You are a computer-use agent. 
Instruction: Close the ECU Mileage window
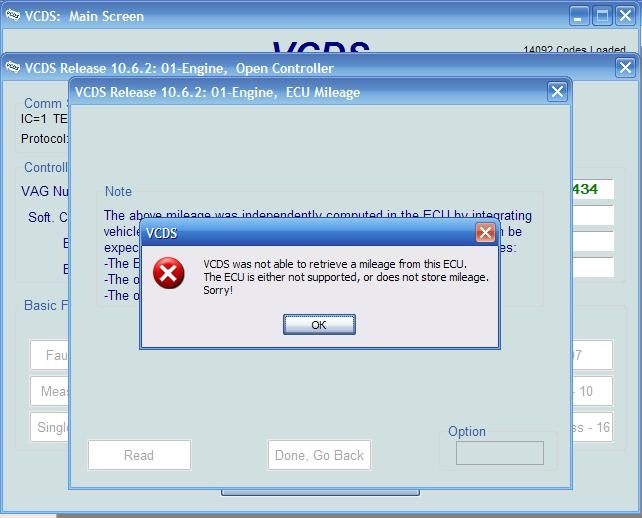[557, 92]
